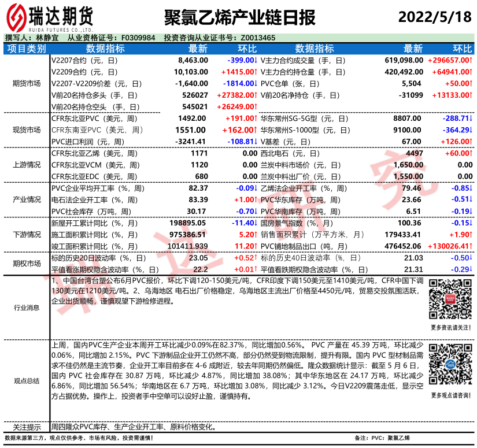Select the V主力合约成交量 value 619,098.00

click(x=404, y=60)
